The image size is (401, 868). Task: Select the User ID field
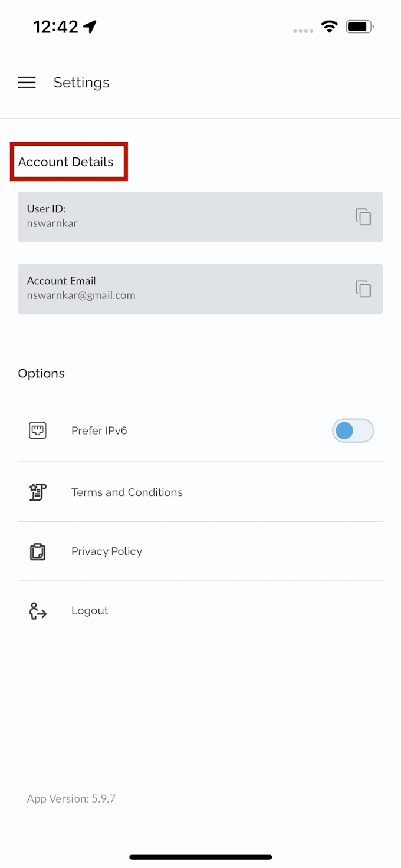tap(177, 216)
